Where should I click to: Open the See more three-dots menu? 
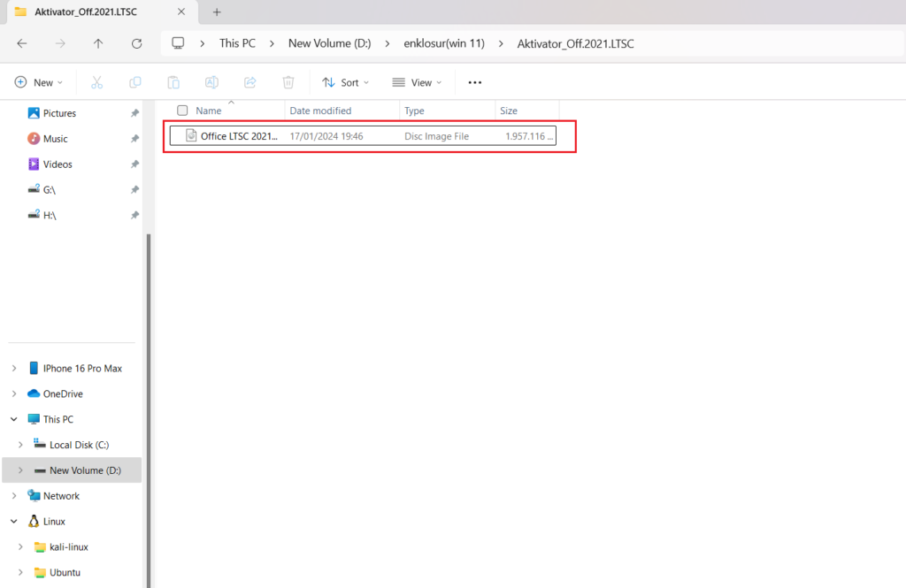pyautogui.click(x=475, y=82)
